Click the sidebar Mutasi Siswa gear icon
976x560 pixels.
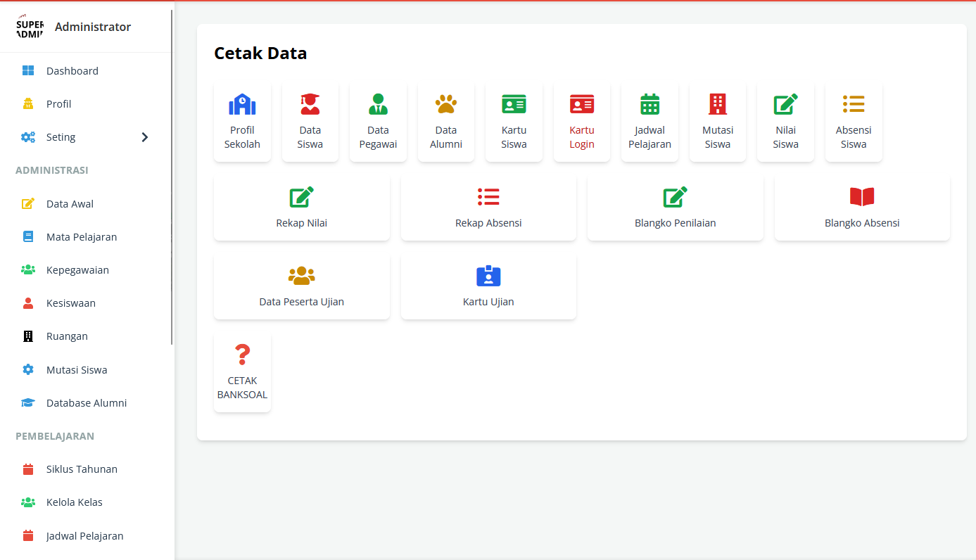[28, 370]
